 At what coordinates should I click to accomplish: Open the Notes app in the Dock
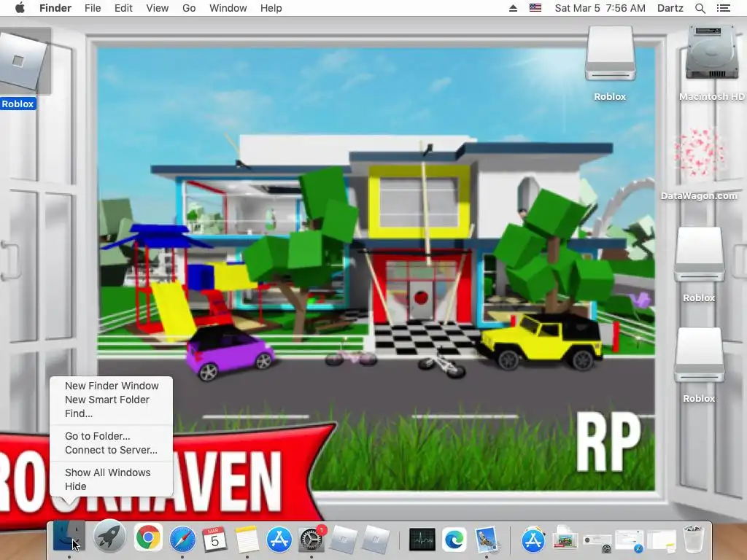(247, 539)
